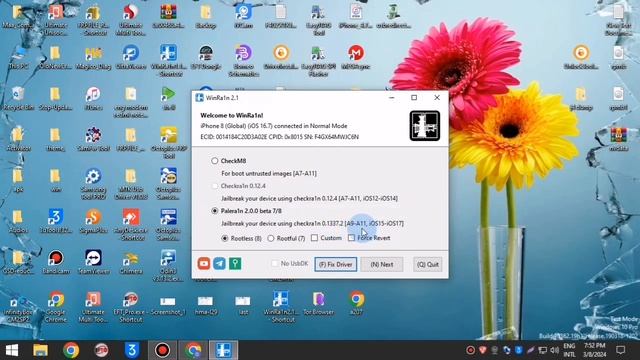Select the AnyDesk desktop shortcut

tap(131, 224)
